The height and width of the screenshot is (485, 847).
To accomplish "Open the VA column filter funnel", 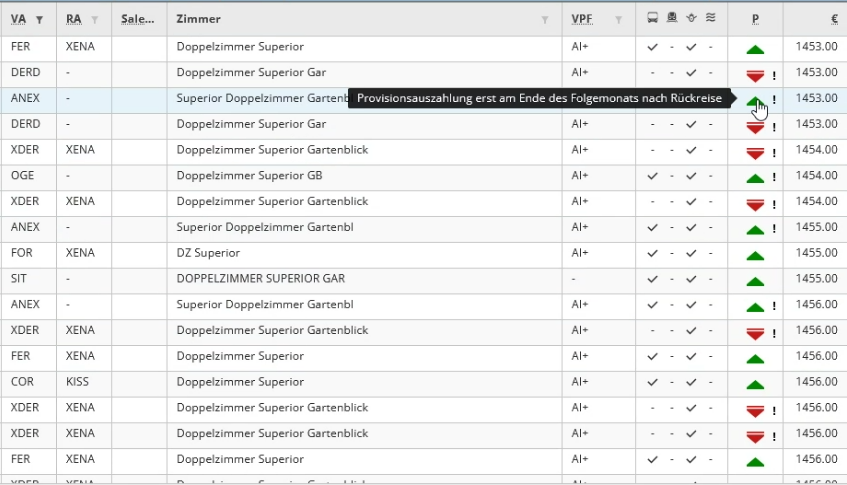I will [x=39, y=20].
